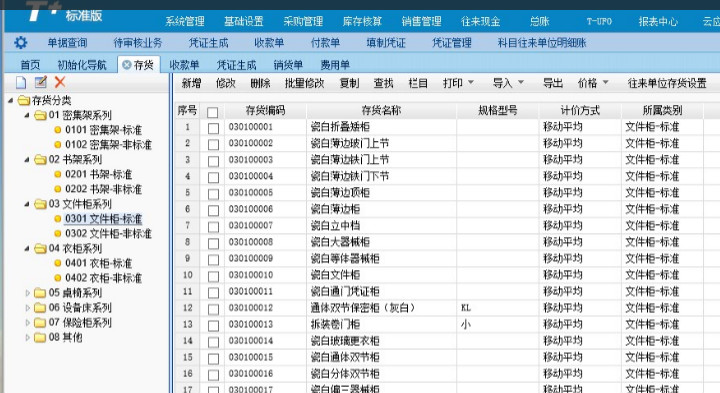
Task: Open the 导入 dropdown menu
Action: click(x=508, y=83)
